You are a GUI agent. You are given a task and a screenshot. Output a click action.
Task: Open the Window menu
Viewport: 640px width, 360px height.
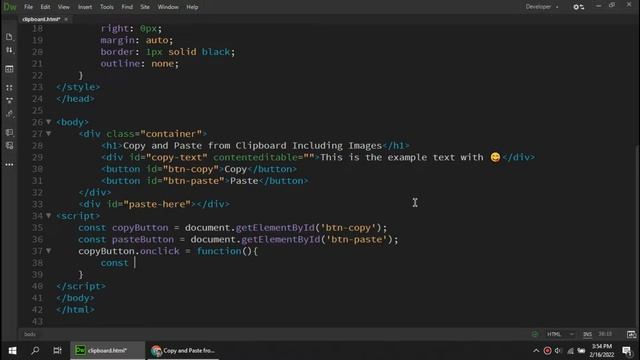168,7
